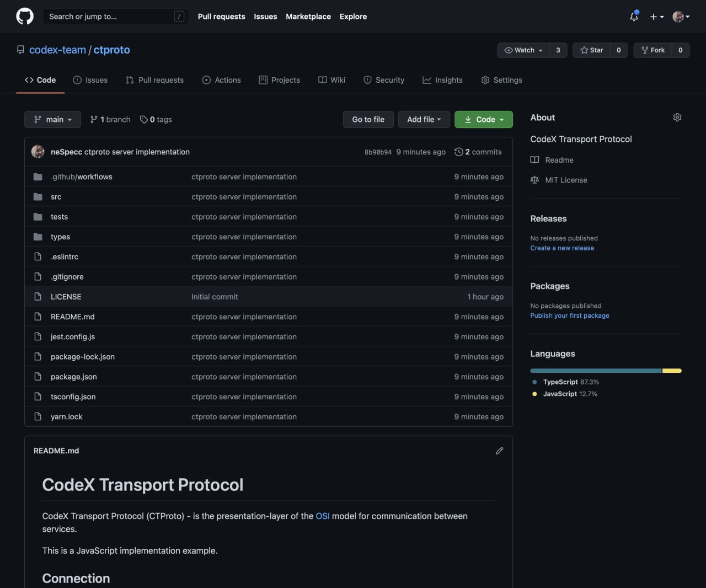Screen dimensions: 706x588
Task: Click the JavaScript yellow language dot
Action: point(534,394)
